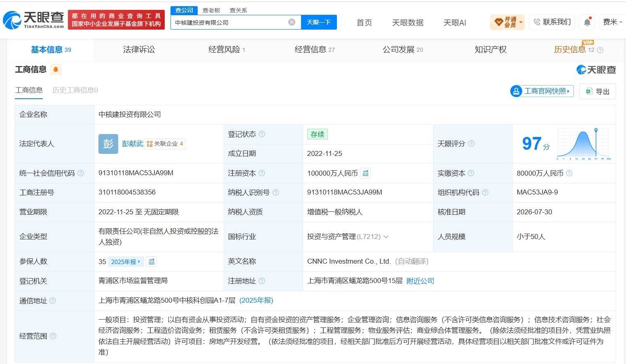The width and height of the screenshot is (626, 364).
Task: Click the diamond icon on 开通会员
Action: pos(498,22)
